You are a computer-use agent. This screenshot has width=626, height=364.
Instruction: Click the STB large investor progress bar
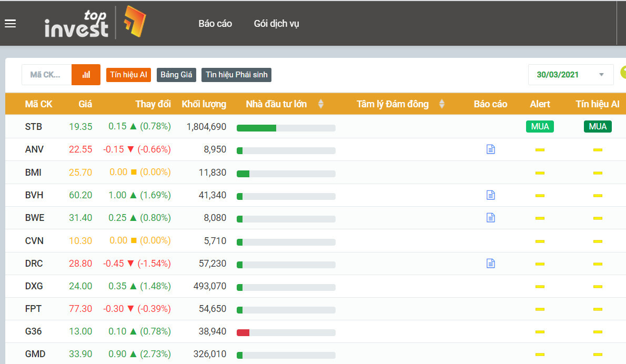[286, 128]
